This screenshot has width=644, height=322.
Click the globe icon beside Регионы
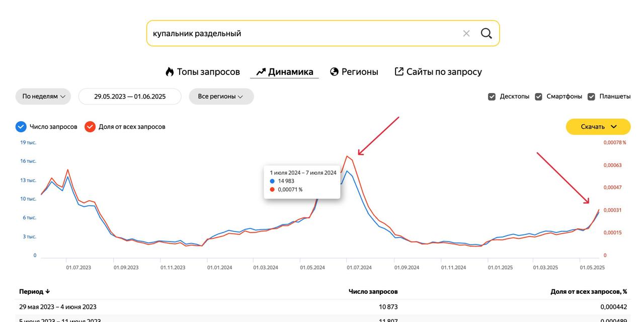click(x=334, y=71)
